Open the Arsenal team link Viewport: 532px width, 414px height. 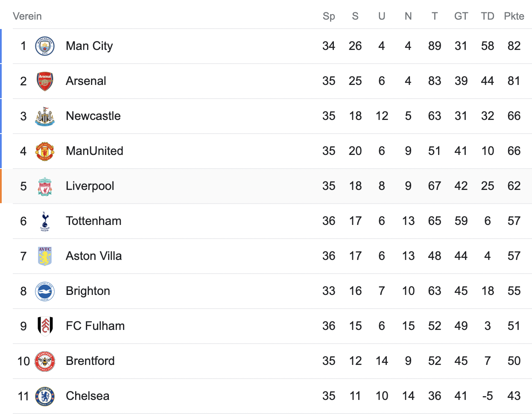[86, 81]
